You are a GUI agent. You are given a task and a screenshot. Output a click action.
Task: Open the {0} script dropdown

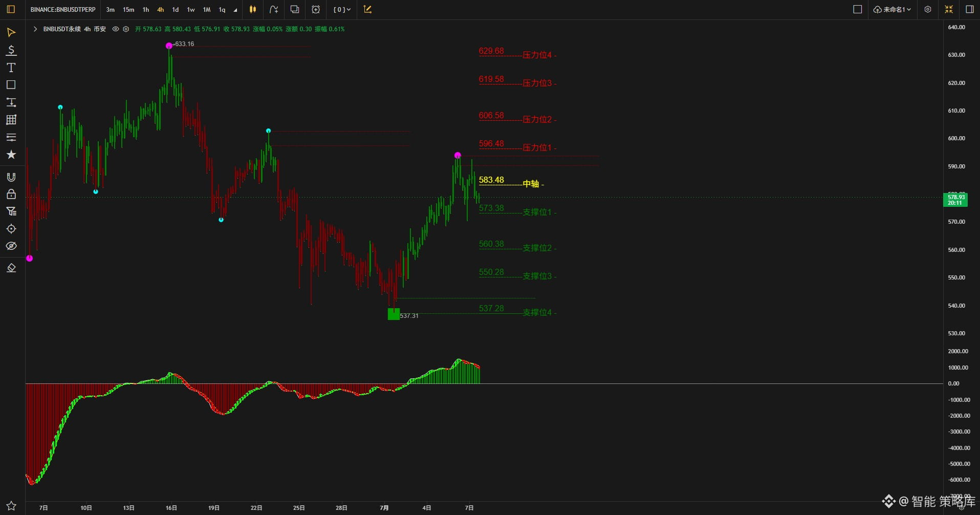coord(342,9)
